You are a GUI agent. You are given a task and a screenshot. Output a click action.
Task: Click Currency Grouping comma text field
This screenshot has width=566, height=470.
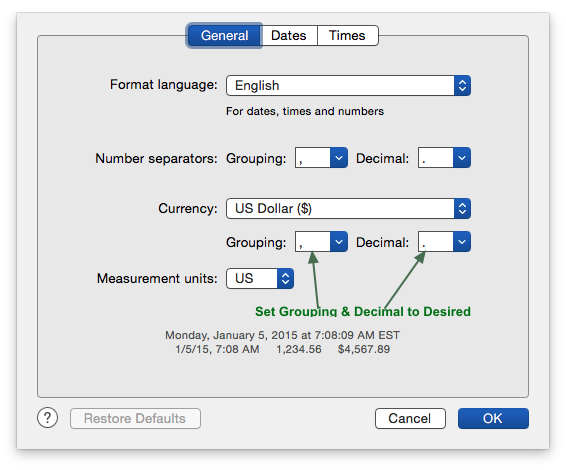(x=313, y=241)
